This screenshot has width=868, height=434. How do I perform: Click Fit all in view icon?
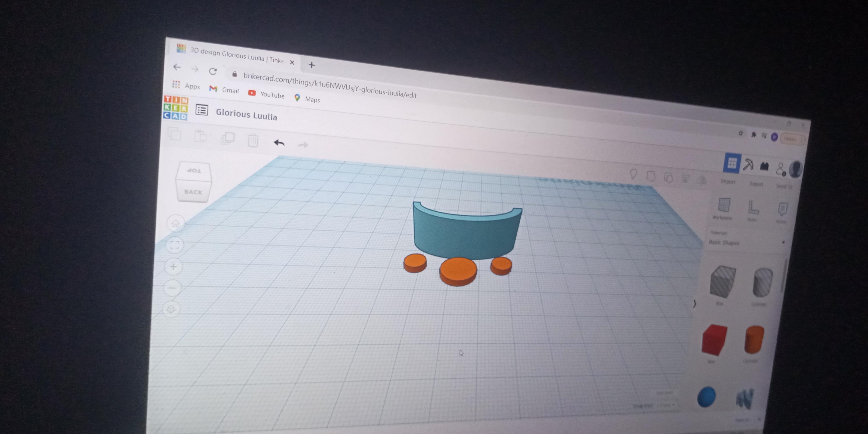175,245
